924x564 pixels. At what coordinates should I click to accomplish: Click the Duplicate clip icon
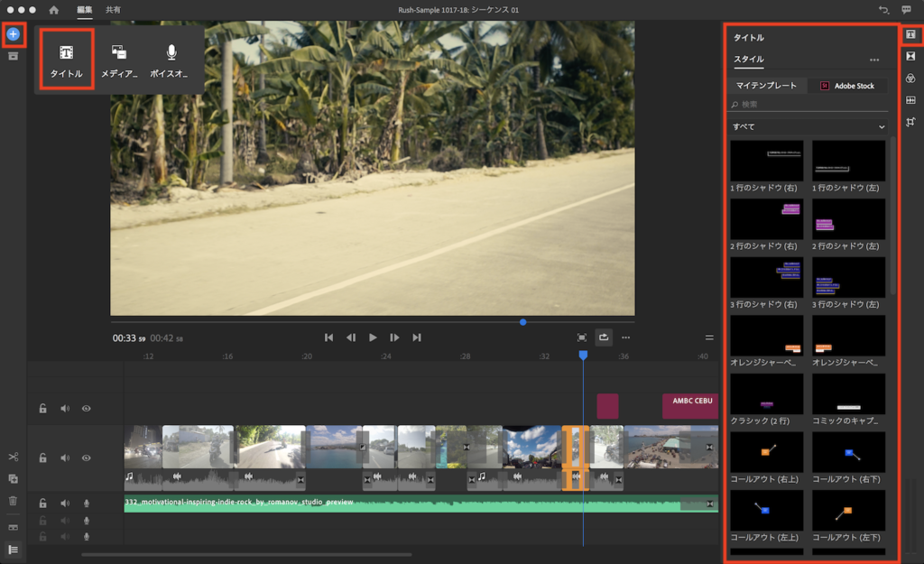tap(13, 479)
